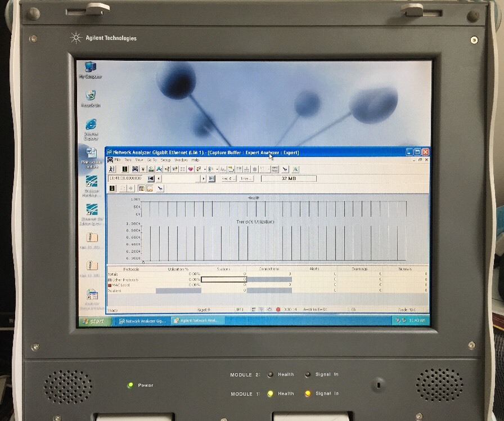Click the red record icon in status bar
The width and height of the screenshot is (504, 421).
tap(278, 310)
